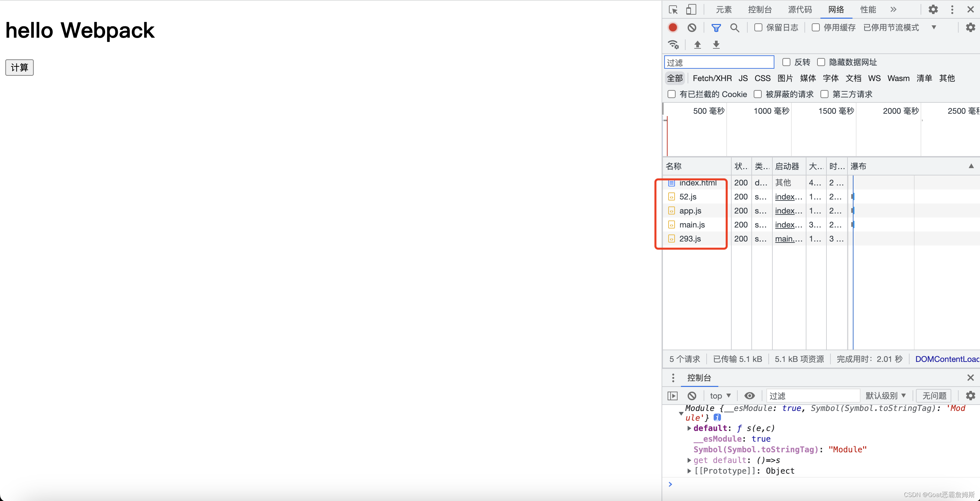Open the DevTools three-dot customize menu
This screenshot has width=980, height=501.
(952, 9)
